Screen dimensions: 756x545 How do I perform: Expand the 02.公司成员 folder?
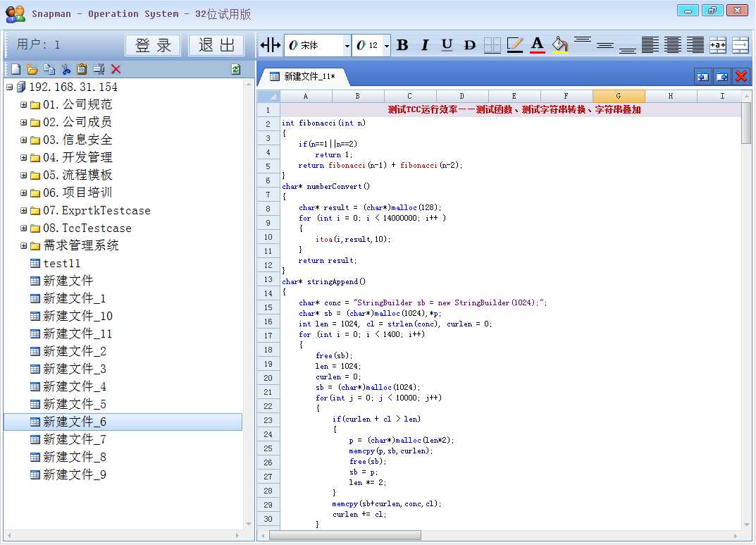tap(23, 123)
